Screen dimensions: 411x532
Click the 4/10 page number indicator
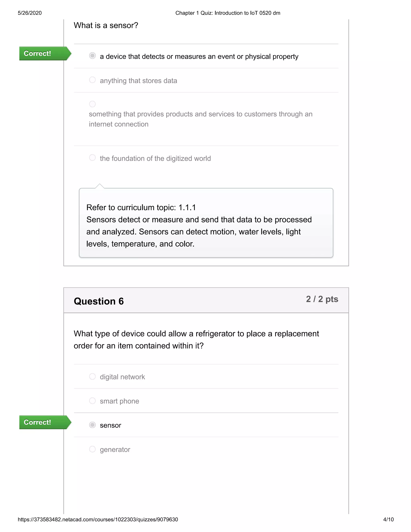388,520
